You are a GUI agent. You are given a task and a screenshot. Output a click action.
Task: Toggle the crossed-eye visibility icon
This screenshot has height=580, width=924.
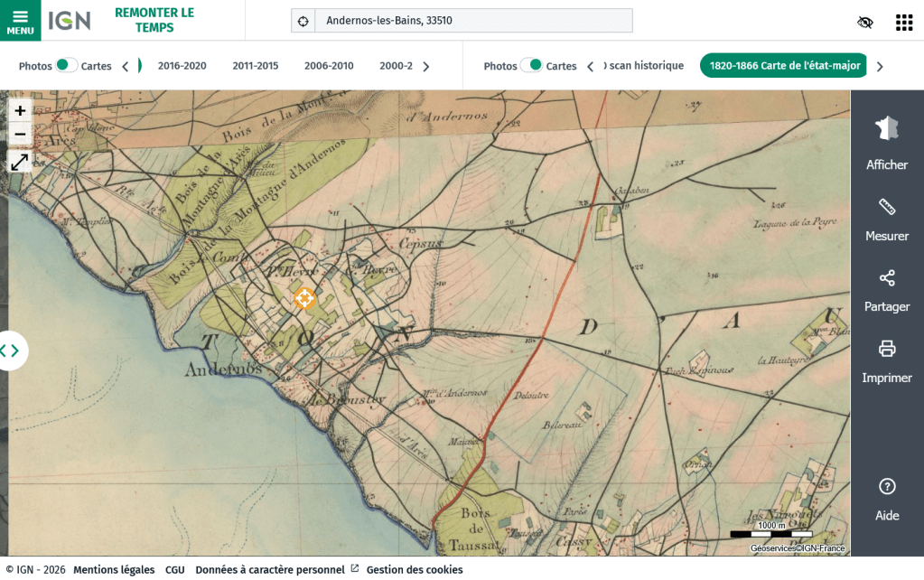coord(864,23)
